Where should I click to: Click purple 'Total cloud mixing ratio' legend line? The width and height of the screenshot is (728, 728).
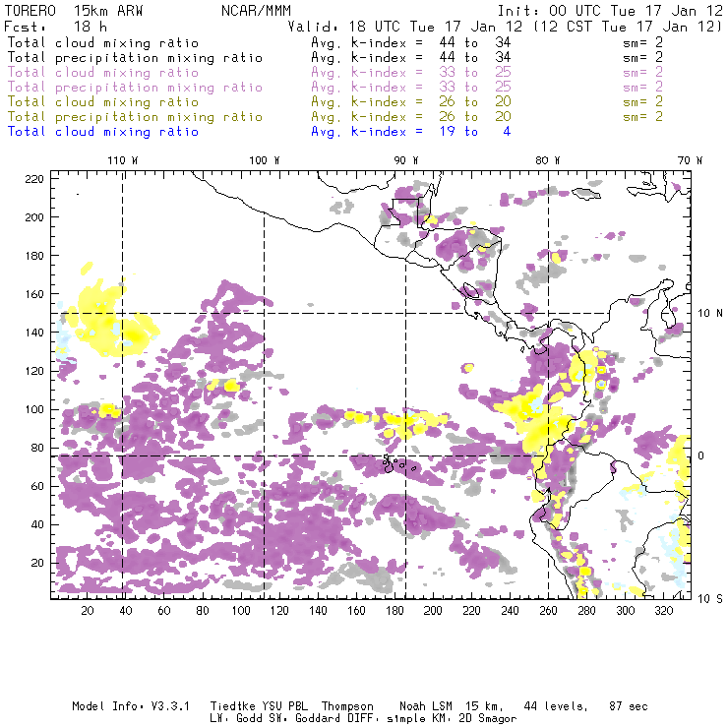point(103,73)
